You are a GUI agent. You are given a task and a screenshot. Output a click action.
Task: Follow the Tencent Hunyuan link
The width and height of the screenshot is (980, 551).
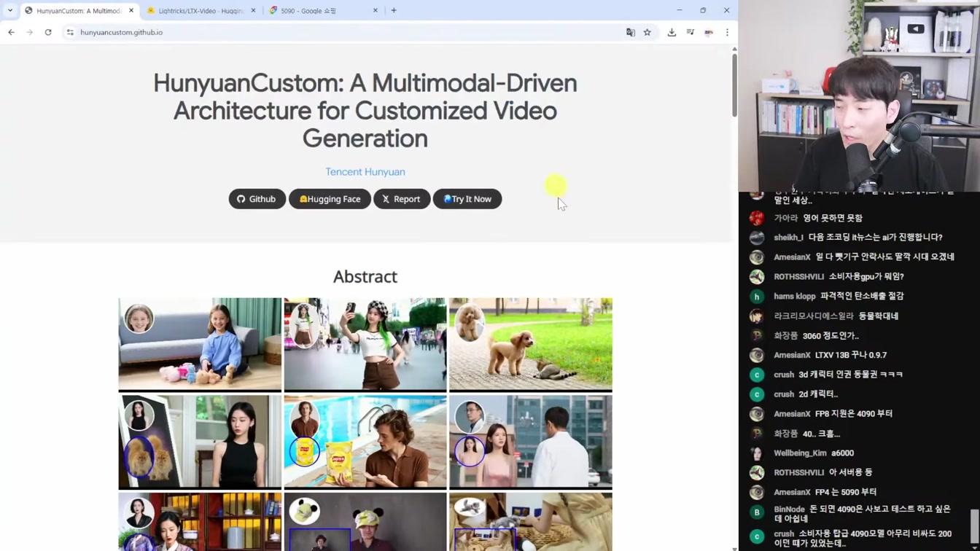click(x=365, y=172)
